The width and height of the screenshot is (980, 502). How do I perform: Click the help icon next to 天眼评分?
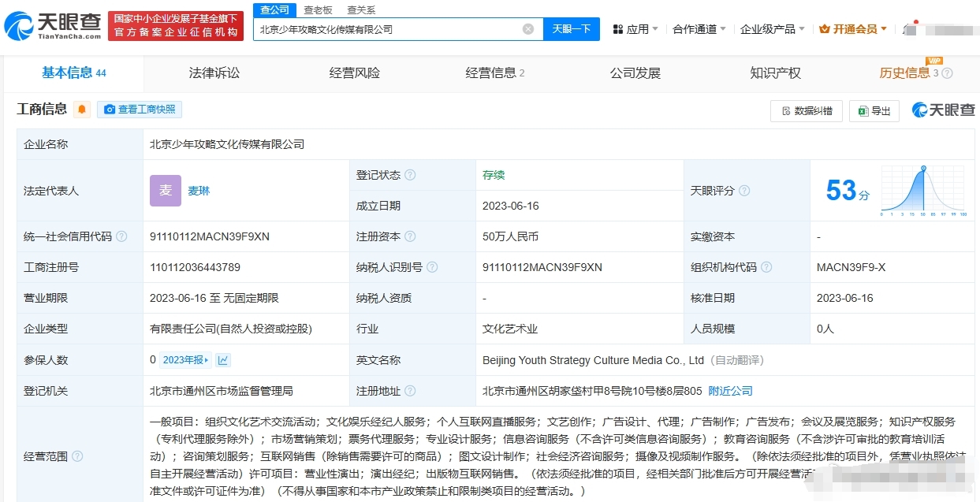[x=744, y=191]
